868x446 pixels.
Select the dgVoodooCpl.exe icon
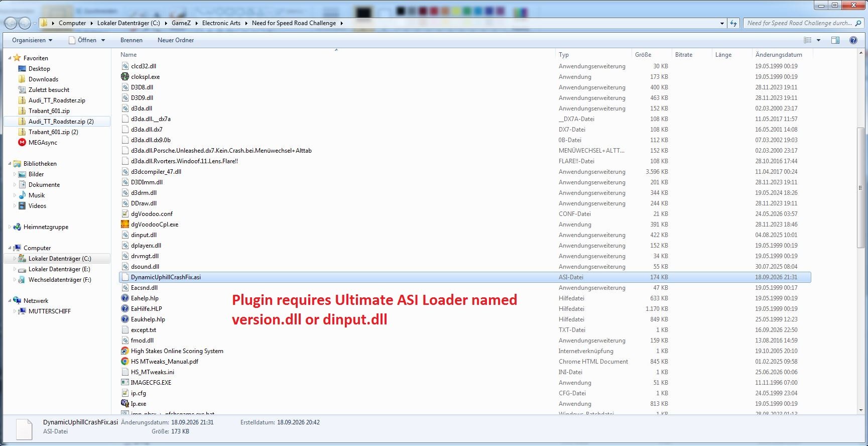tap(125, 224)
